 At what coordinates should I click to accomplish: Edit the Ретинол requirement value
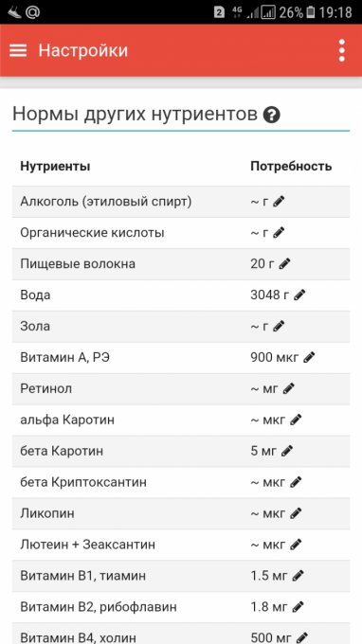289,388
